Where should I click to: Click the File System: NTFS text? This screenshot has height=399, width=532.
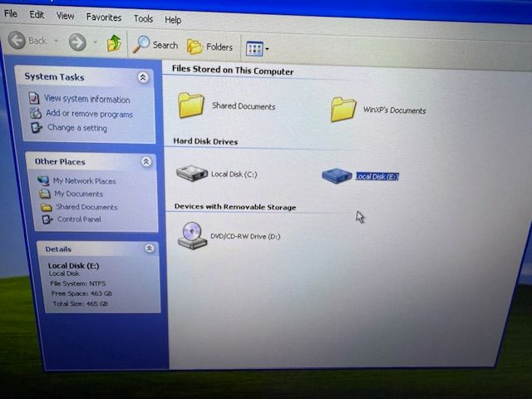pyautogui.click(x=77, y=283)
